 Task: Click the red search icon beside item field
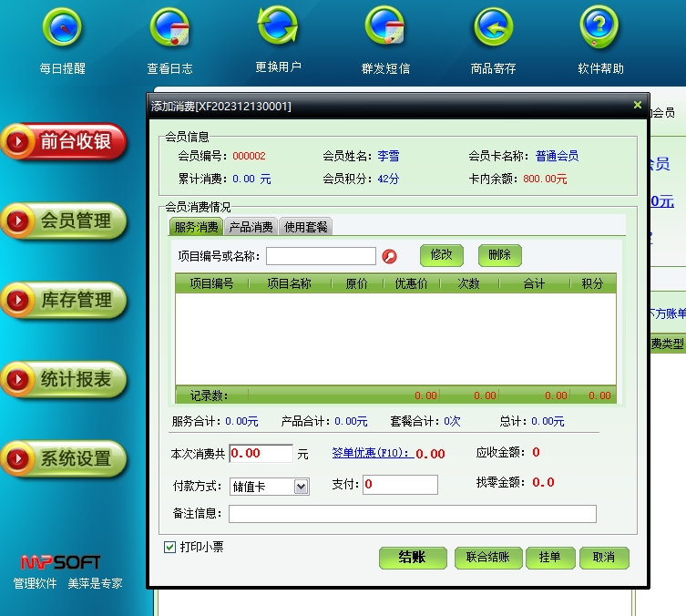pyautogui.click(x=390, y=256)
